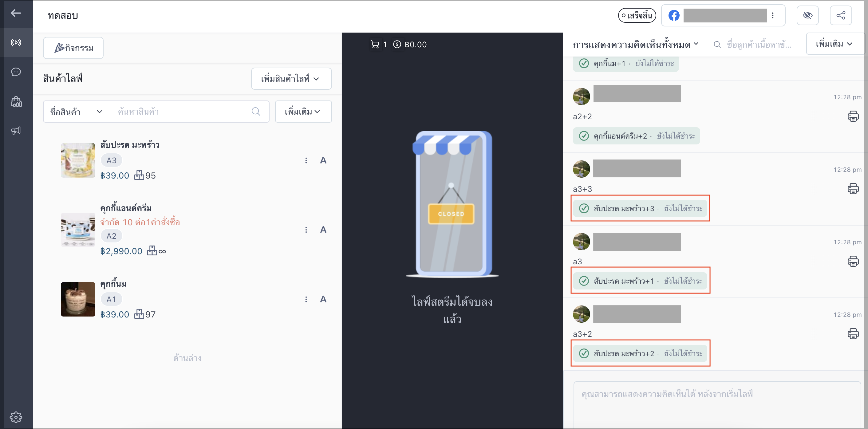
Task: Click the share icon at top right
Action: click(841, 15)
